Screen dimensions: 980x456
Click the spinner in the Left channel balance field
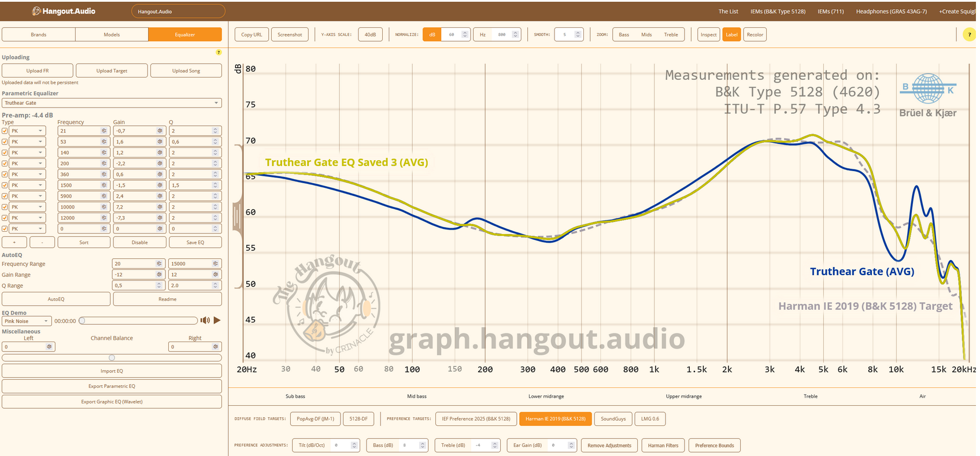pyautogui.click(x=50, y=347)
